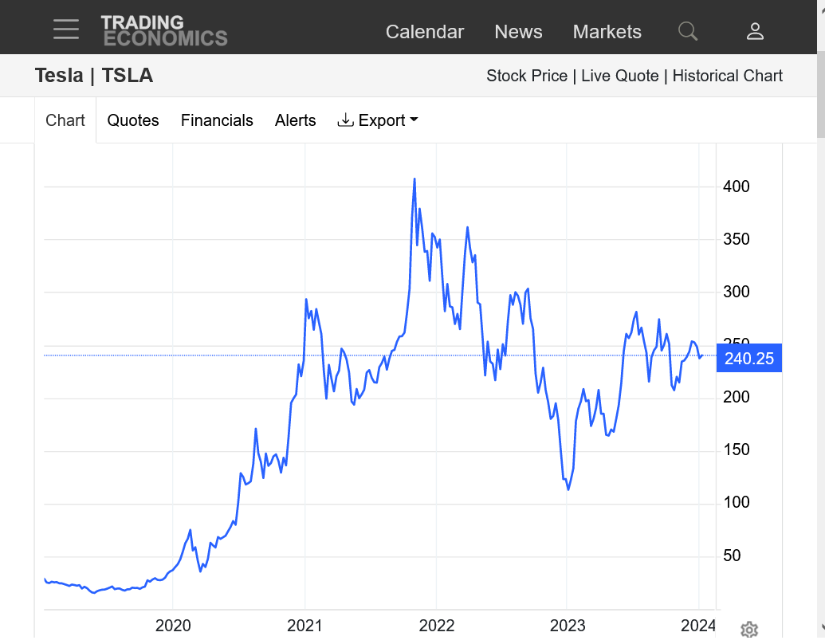Switch to the Financials tab
The image size is (825, 644).
pos(217,120)
